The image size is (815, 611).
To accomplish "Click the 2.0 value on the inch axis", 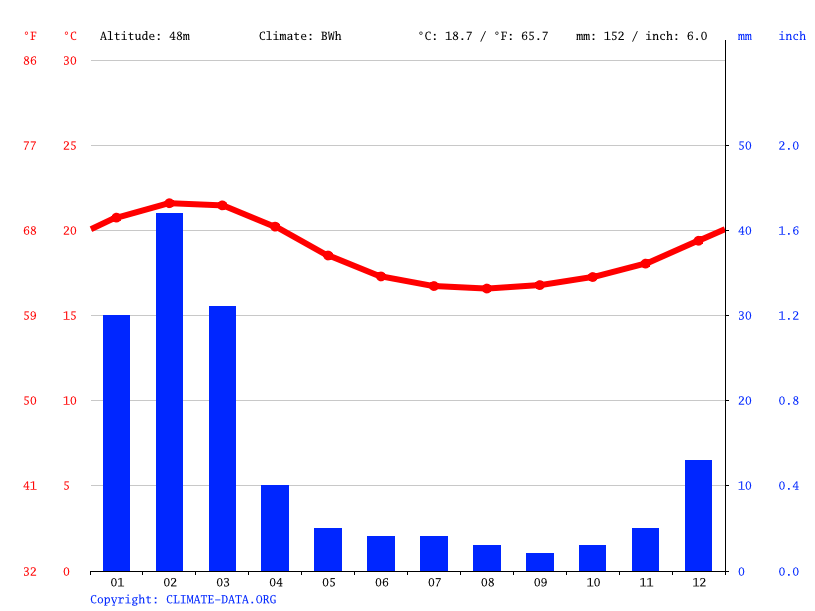I will pos(791,146).
